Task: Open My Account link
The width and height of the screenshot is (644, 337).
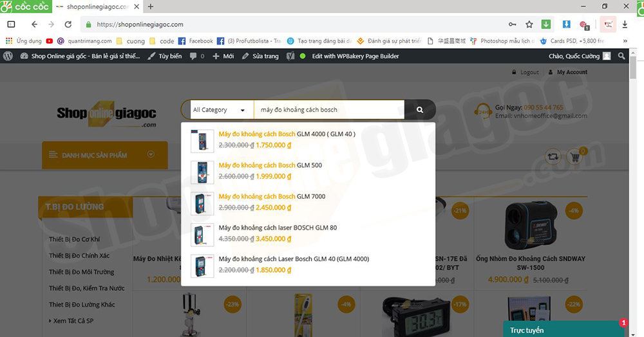Action: 571,72
